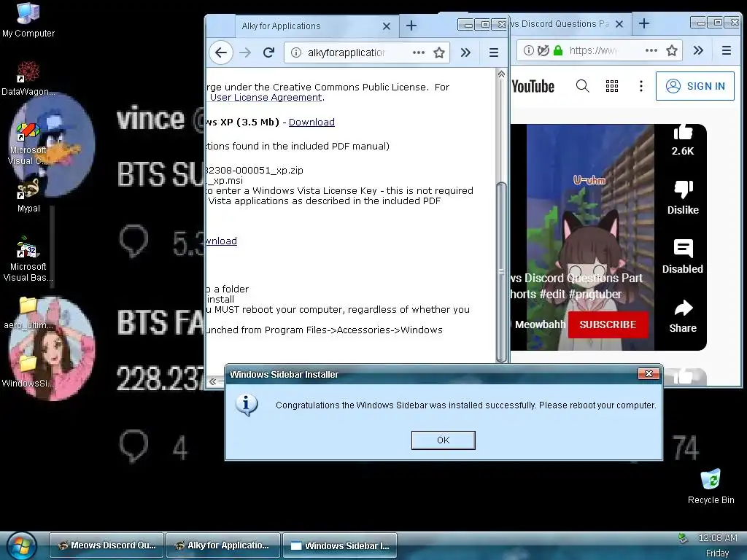Open the Microsoft Visual C desktop shortcut
Viewport: 747px width, 560px height.
point(28,144)
